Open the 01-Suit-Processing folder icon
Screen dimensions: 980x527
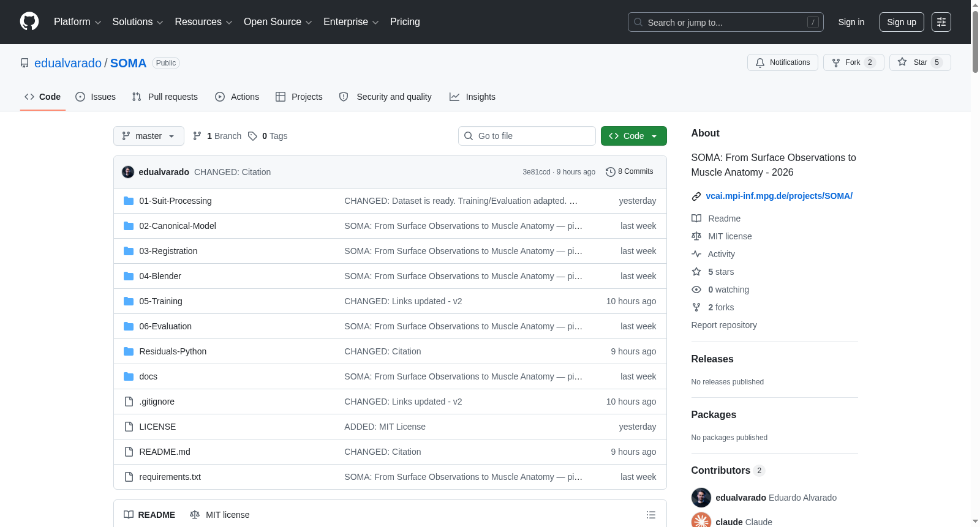click(129, 201)
